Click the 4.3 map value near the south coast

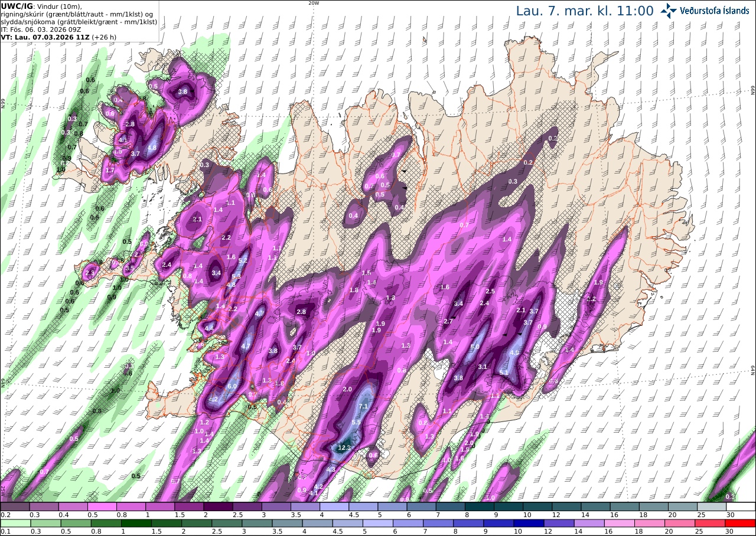coord(331,469)
